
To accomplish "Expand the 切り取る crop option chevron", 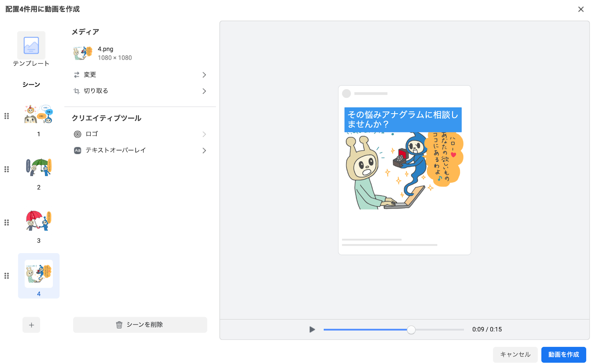I will [204, 91].
